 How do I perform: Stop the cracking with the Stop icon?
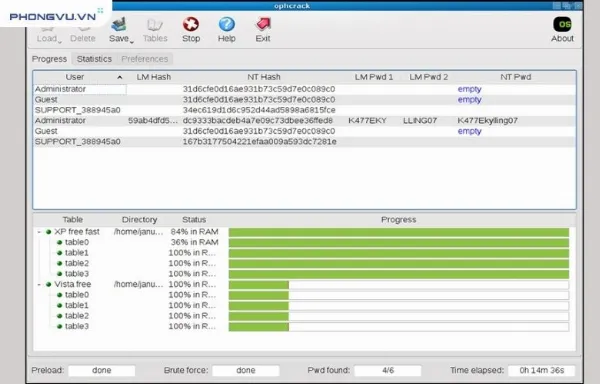[191, 24]
